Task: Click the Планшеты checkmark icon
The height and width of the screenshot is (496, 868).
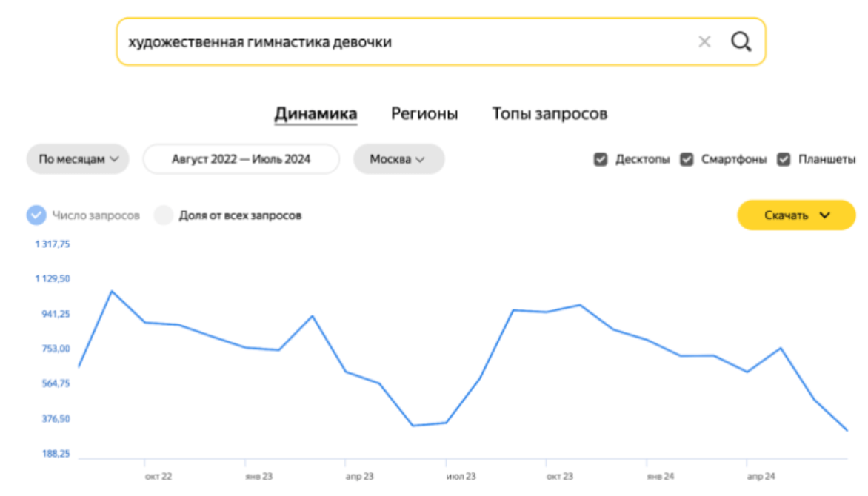Action: [783, 158]
